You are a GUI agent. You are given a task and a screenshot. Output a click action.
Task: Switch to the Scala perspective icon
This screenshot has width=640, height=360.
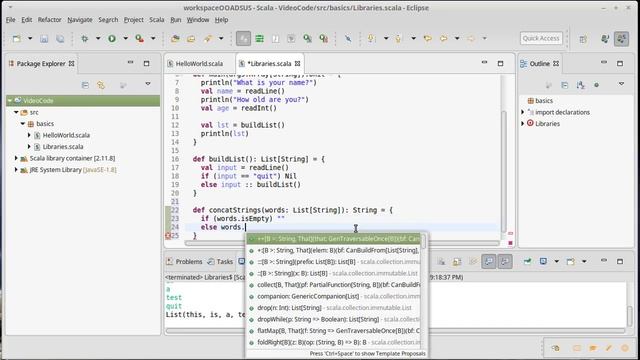(622, 39)
